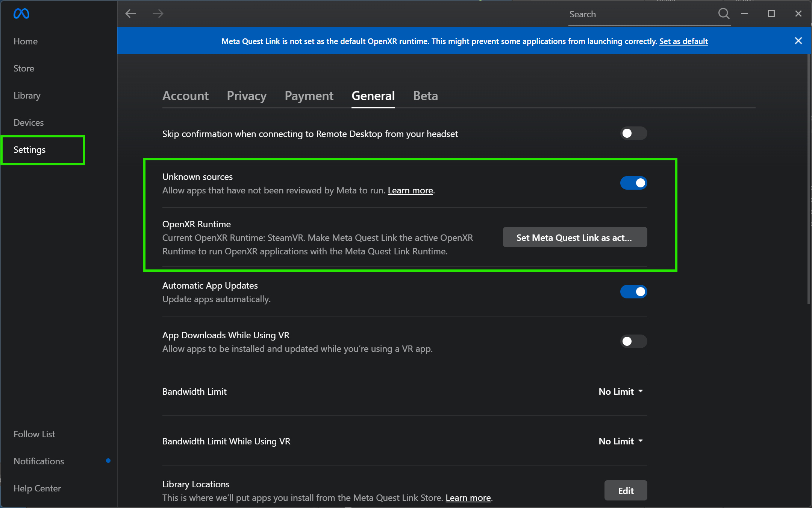The height and width of the screenshot is (508, 812).
Task: Click the search magnifier icon
Action: click(x=723, y=14)
